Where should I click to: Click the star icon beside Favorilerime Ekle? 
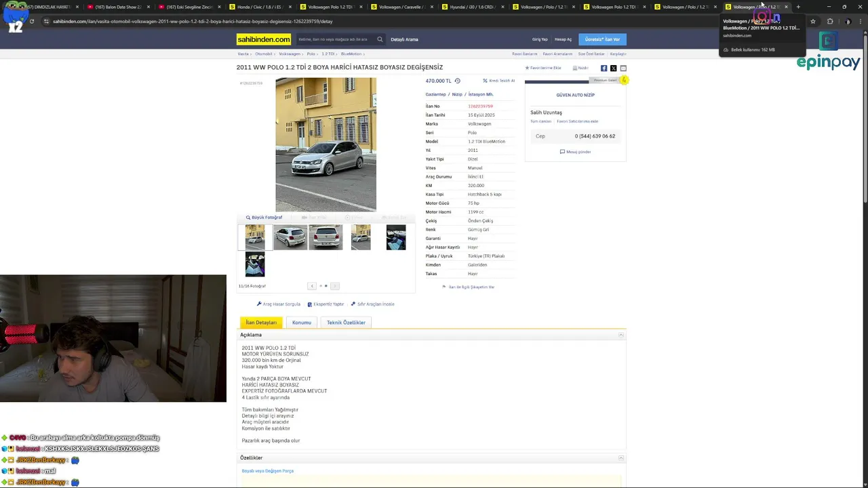pyautogui.click(x=527, y=68)
